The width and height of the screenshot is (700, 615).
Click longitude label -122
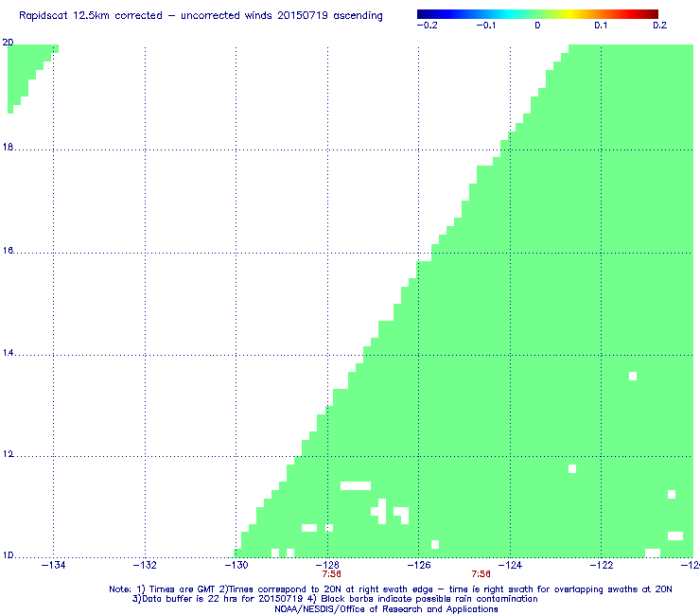pos(602,566)
